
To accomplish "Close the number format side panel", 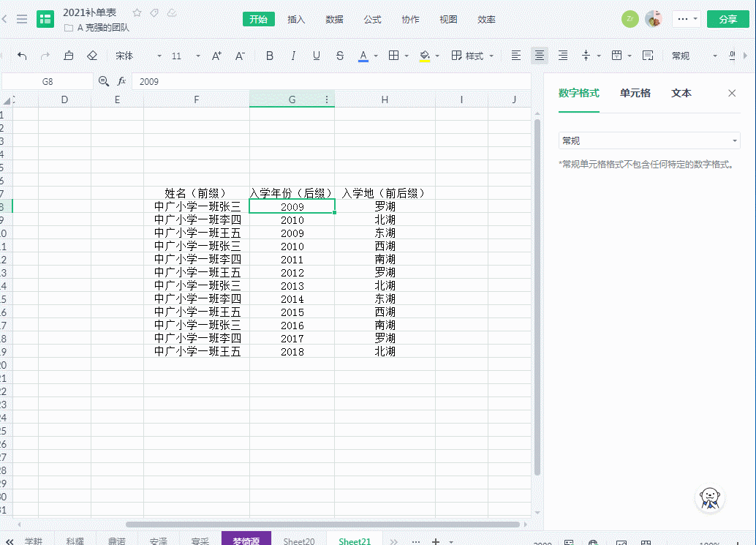I will pos(732,93).
